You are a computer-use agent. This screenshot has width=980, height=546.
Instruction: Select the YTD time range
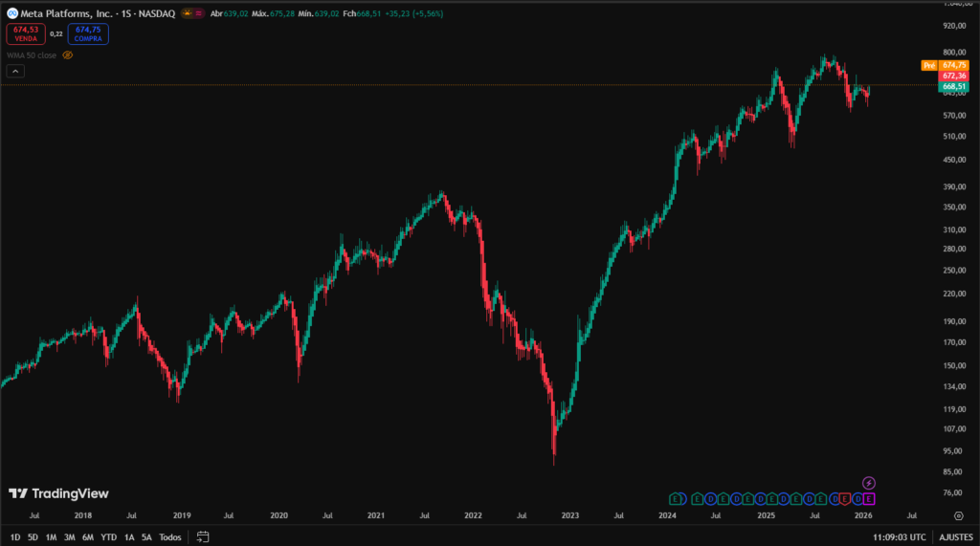(x=107, y=537)
